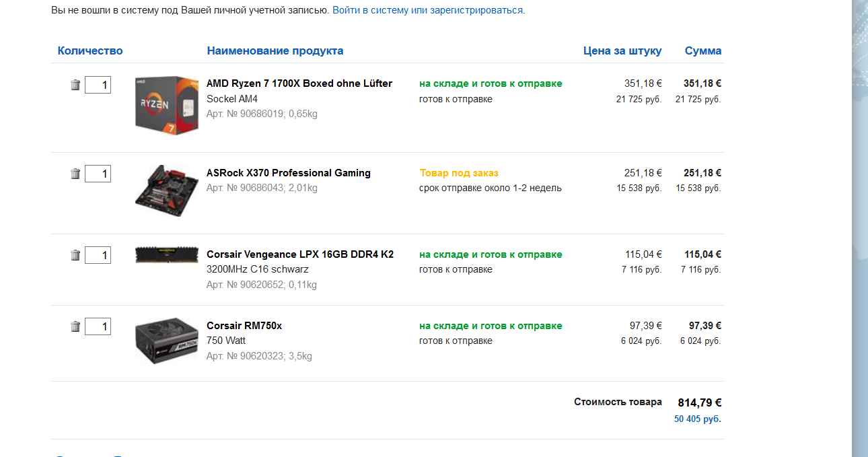Open AMD Ryzen 7 1700X Boxed product page
The height and width of the screenshot is (457, 868).
[x=299, y=83]
